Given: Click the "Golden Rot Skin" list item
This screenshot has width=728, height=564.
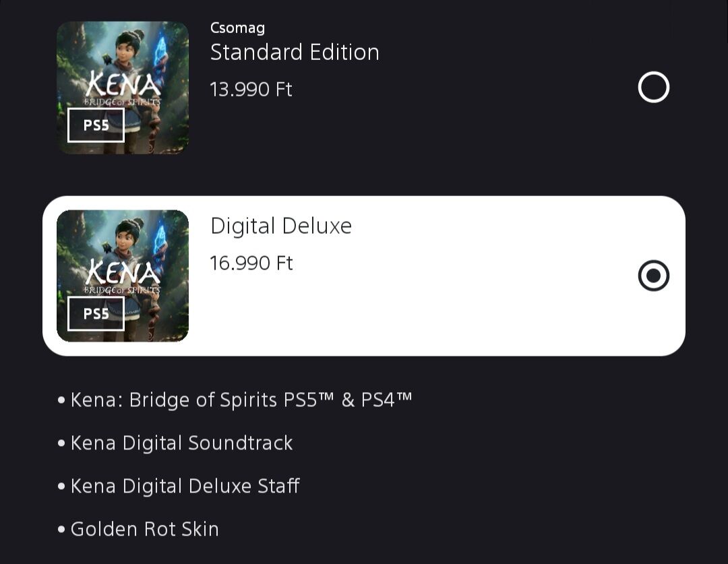Looking at the screenshot, I should pos(144,529).
